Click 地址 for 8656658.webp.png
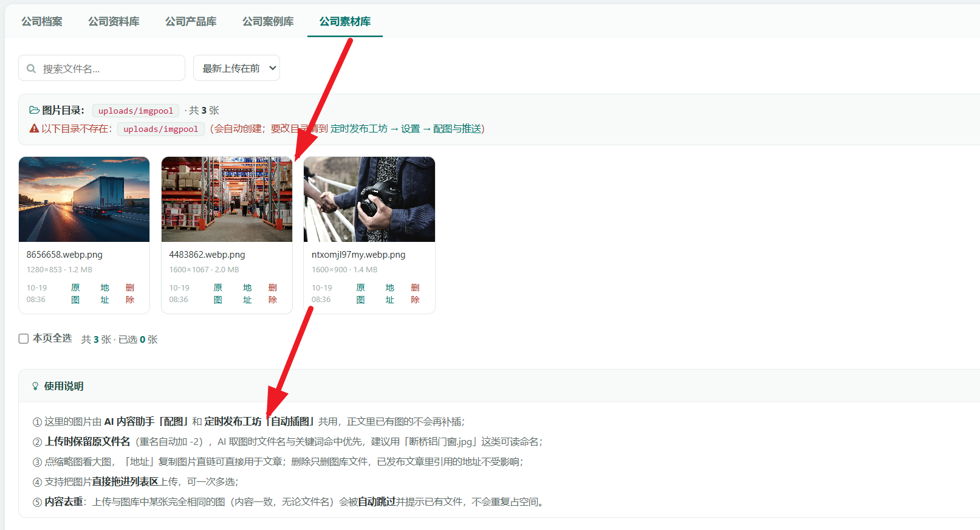The image size is (980, 530). [x=105, y=294]
